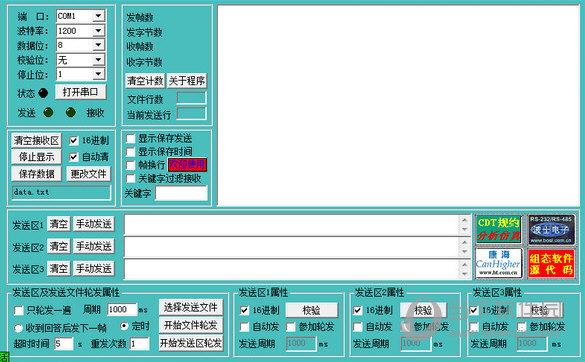The height and width of the screenshot is (362, 585).
Task: Click the red 欢迎使用 color label
Action: click(187, 165)
